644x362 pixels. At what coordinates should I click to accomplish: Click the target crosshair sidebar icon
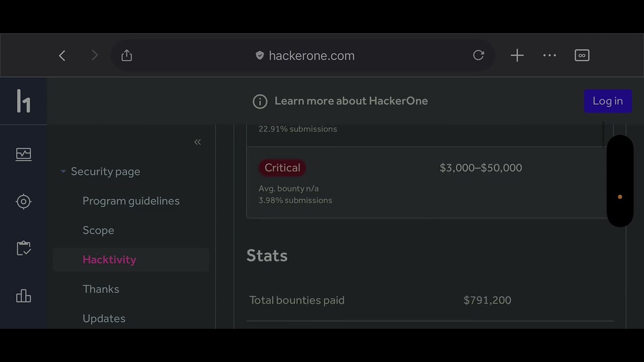(24, 202)
